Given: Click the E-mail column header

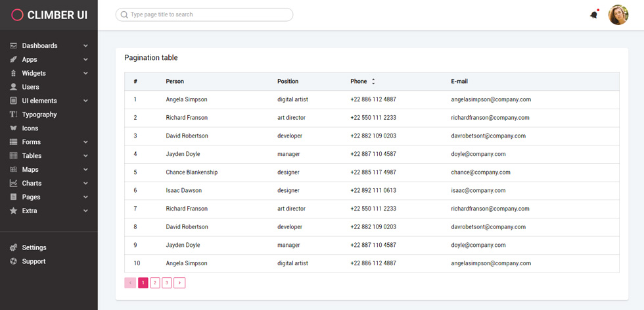Looking at the screenshot, I should [x=459, y=82].
